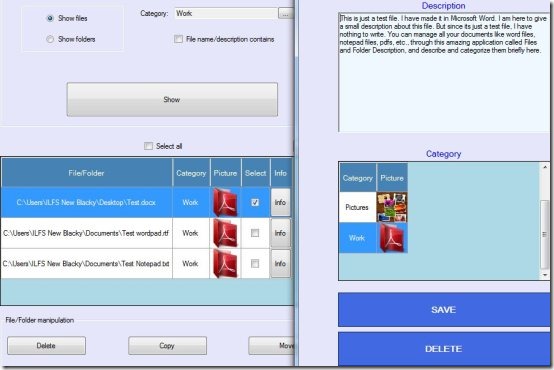Click the Info column header
This screenshot has width=554, height=370.
point(281,173)
